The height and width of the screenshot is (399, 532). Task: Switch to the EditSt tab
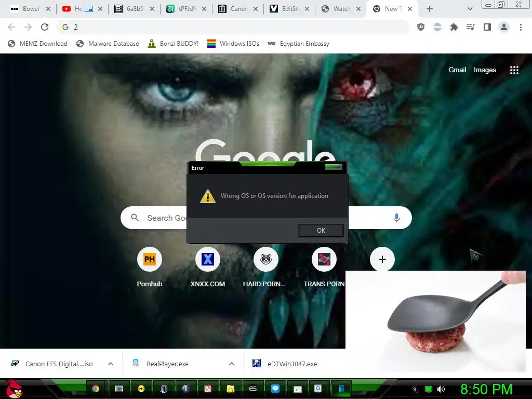click(289, 9)
